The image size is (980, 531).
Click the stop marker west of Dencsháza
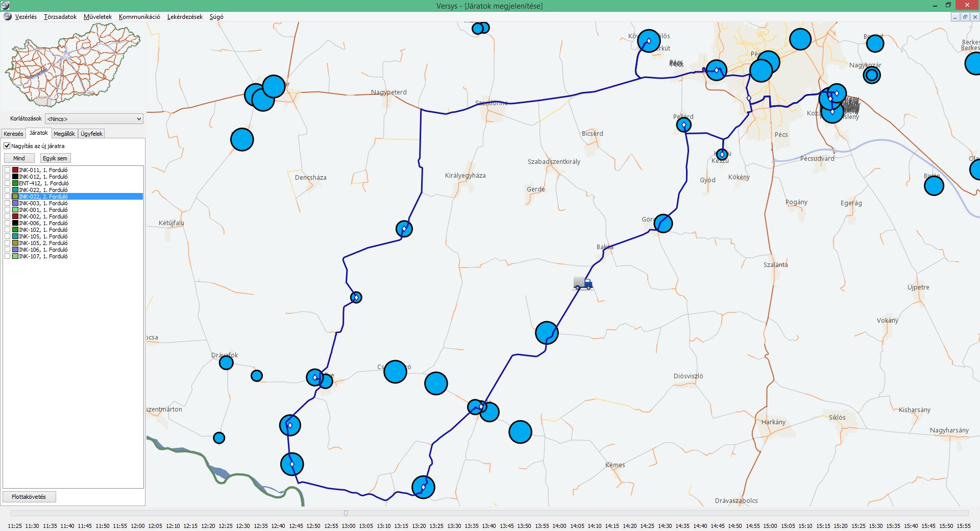tap(242, 139)
